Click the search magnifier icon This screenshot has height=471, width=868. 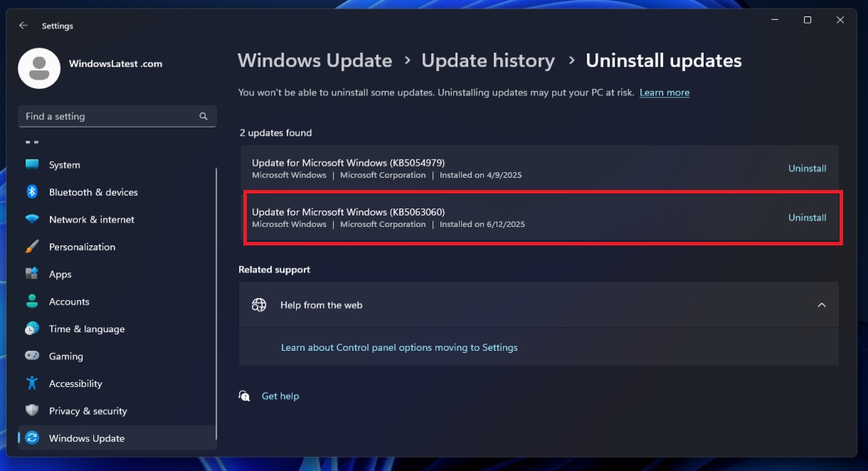(203, 116)
